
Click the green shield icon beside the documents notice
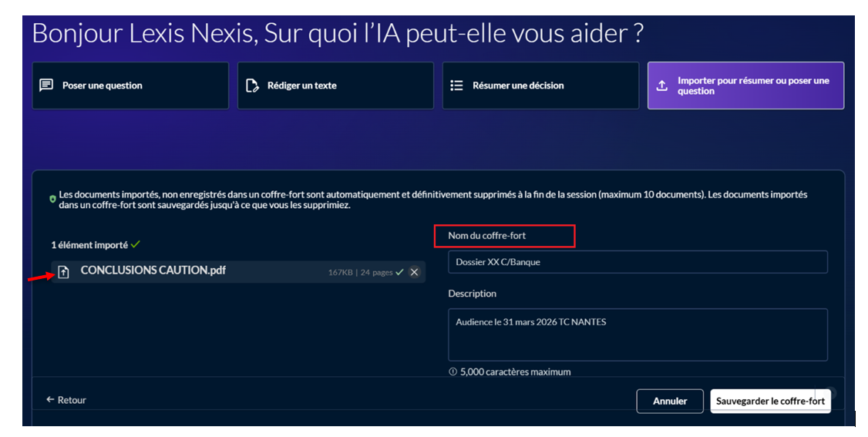coord(52,199)
